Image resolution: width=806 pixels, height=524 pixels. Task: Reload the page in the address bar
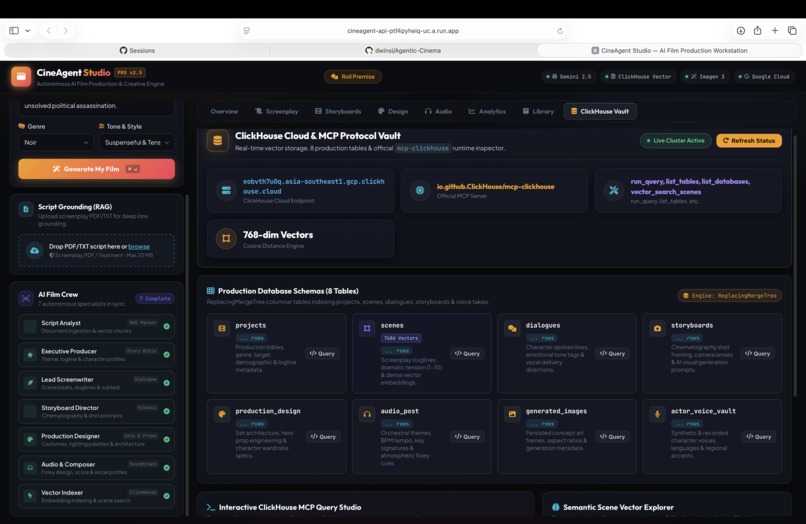tap(560, 31)
